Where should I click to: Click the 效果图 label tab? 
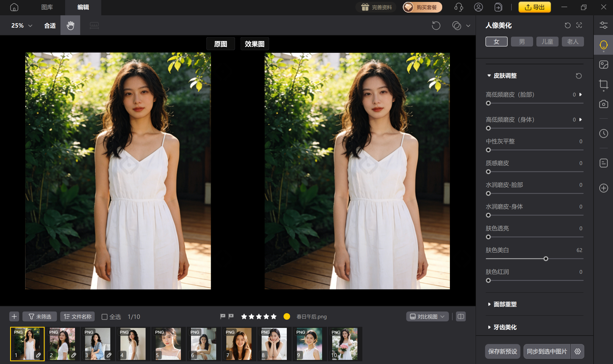(255, 44)
